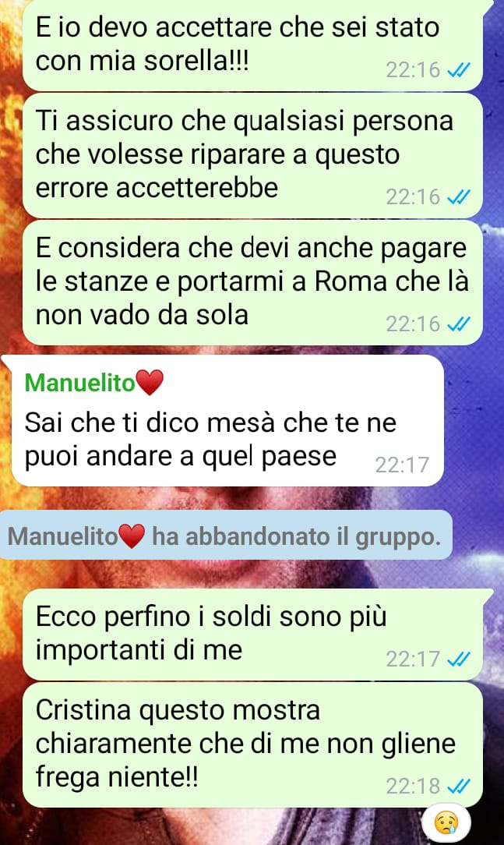Select the 'Manuelito ha abbandonato il gruppo' notice

pyautogui.click(x=226, y=535)
